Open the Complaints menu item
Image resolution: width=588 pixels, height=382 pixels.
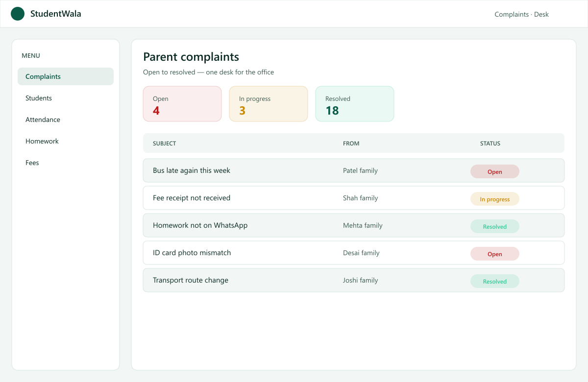click(66, 76)
